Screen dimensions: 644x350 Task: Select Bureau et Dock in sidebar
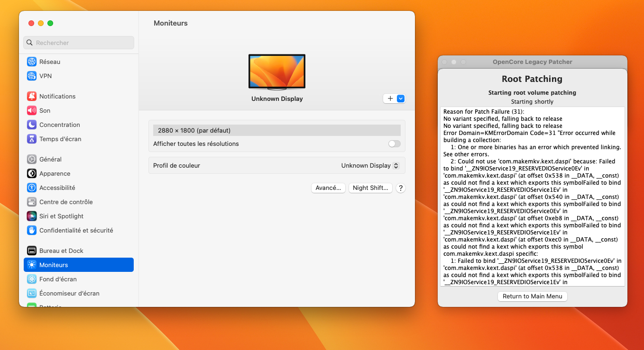79,251
